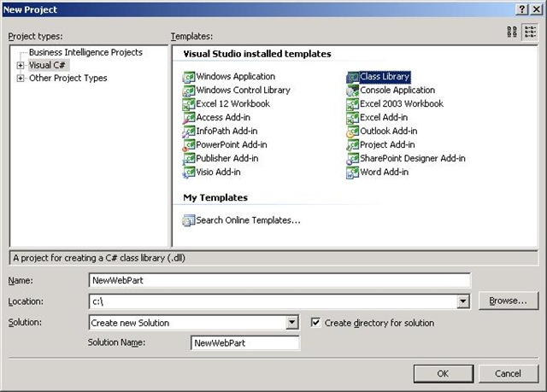Close the New Project dialog
Image resolution: width=547 pixels, height=392 pixels.
click(537, 9)
